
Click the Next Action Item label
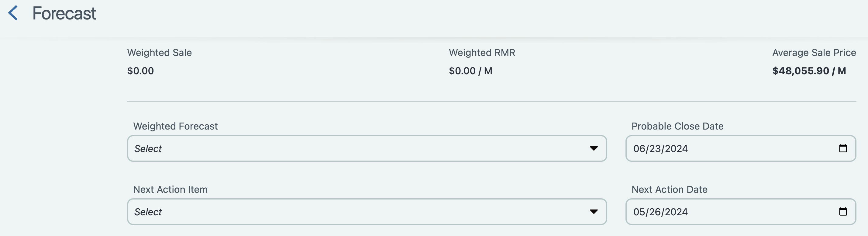pyautogui.click(x=170, y=189)
